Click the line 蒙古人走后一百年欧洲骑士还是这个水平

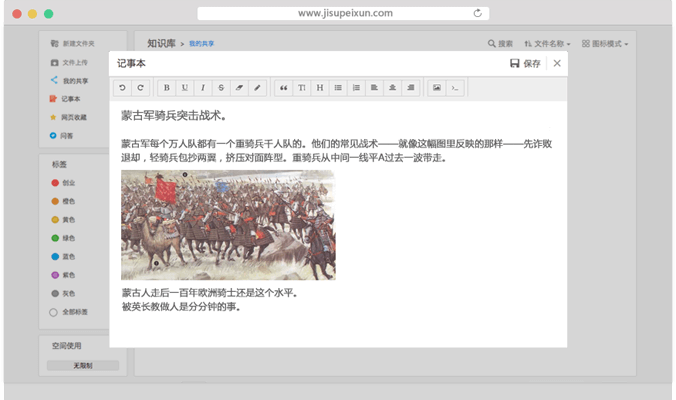point(210,293)
